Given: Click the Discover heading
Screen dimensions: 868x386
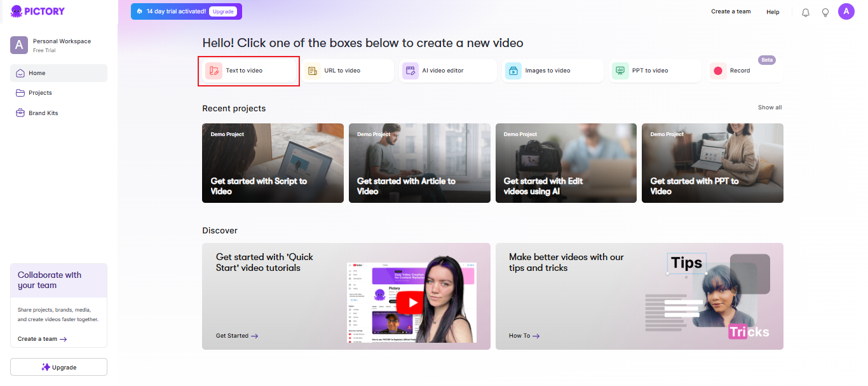Looking at the screenshot, I should [220, 230].
